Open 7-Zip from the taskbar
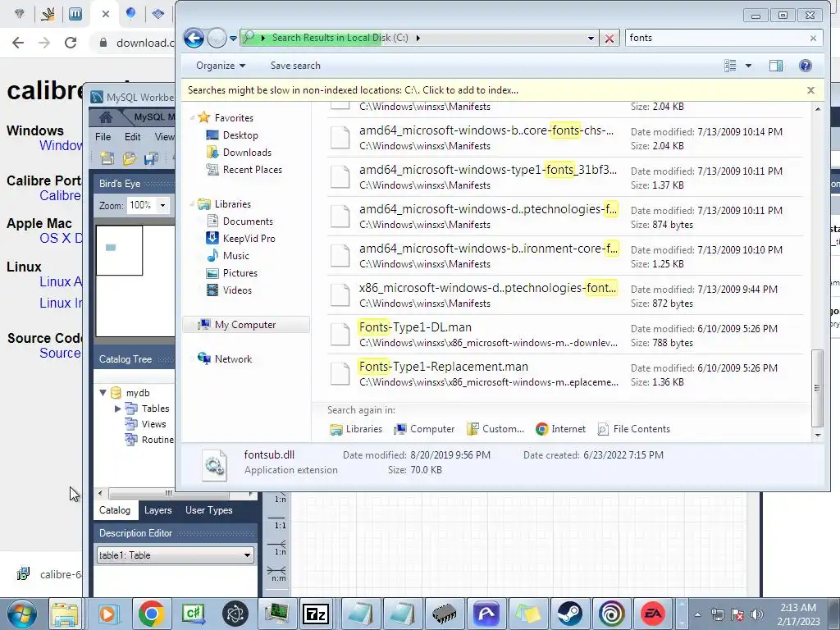Image resolution: width=840 pixels, height=630 pixels. pos(316,614)
